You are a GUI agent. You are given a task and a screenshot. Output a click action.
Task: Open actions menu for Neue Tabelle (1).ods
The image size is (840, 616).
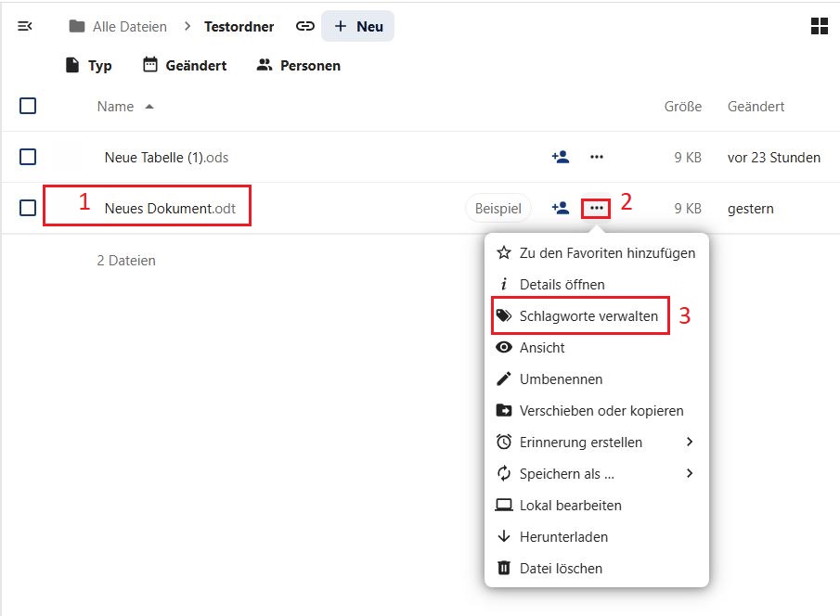pyautogui.click(x=597, y=158)
